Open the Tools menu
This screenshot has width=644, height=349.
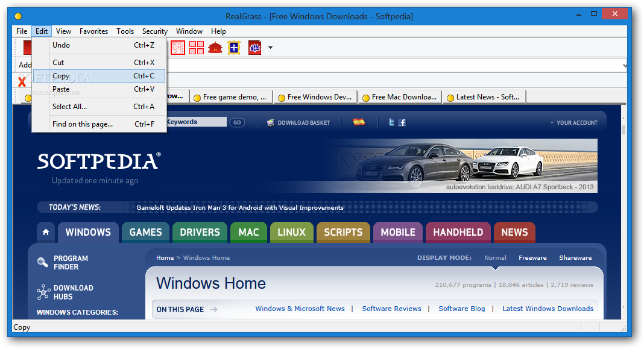[125, 31]
